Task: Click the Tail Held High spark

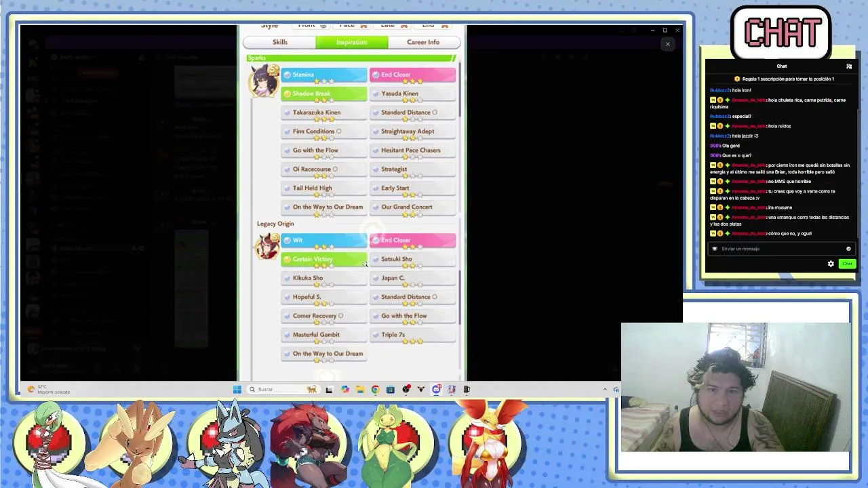Action: [324, 189]
